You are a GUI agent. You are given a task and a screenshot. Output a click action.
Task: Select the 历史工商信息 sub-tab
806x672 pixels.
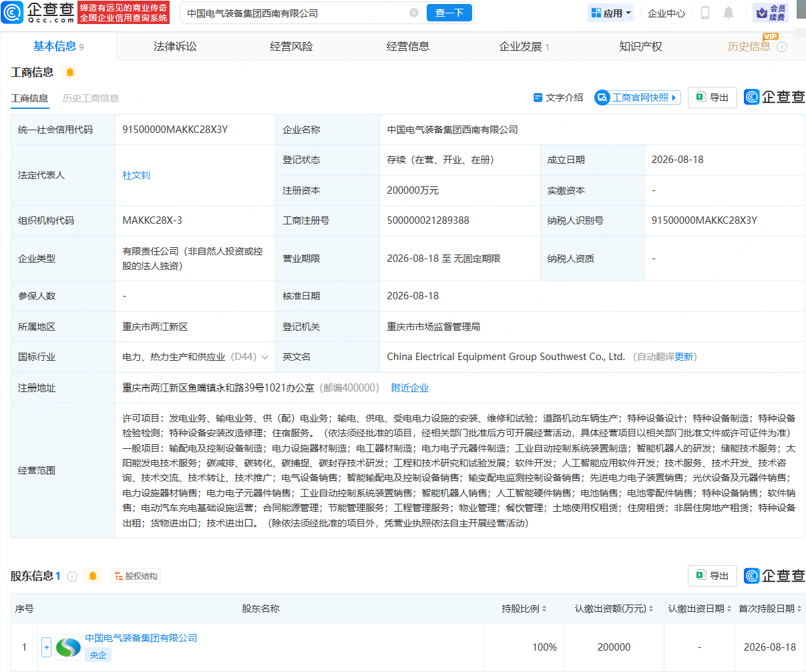coord(91,98)
